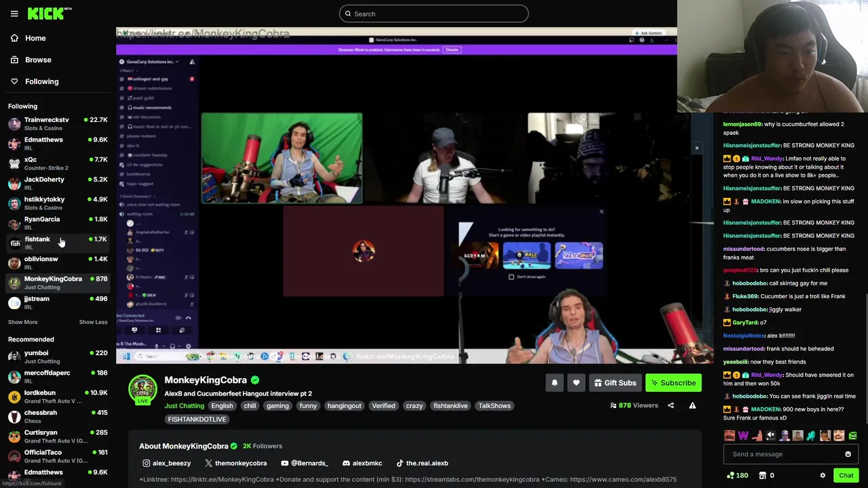Toggle the notification bell for channel
Viewport: 868px width, 488px height.
click(554, 383)
